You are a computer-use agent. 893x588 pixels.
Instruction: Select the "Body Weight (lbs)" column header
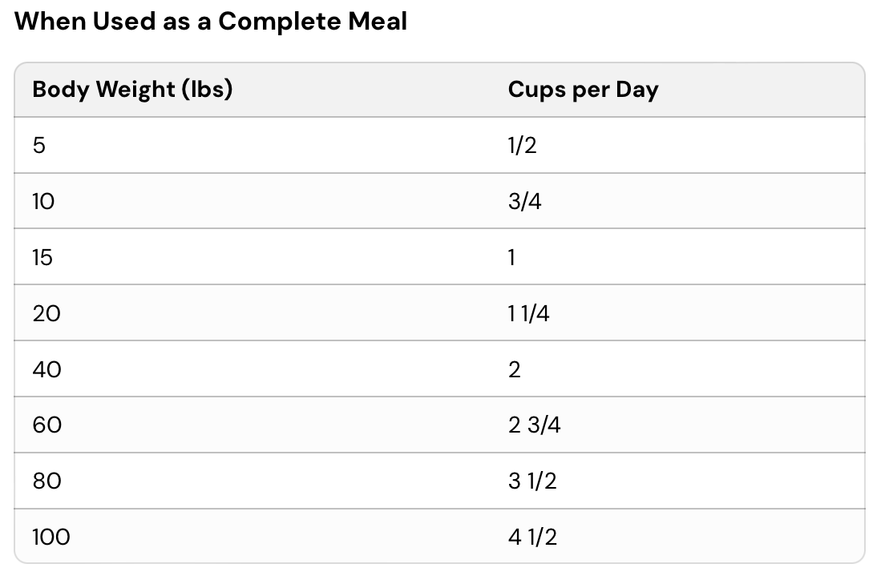[x=132, y=90]
